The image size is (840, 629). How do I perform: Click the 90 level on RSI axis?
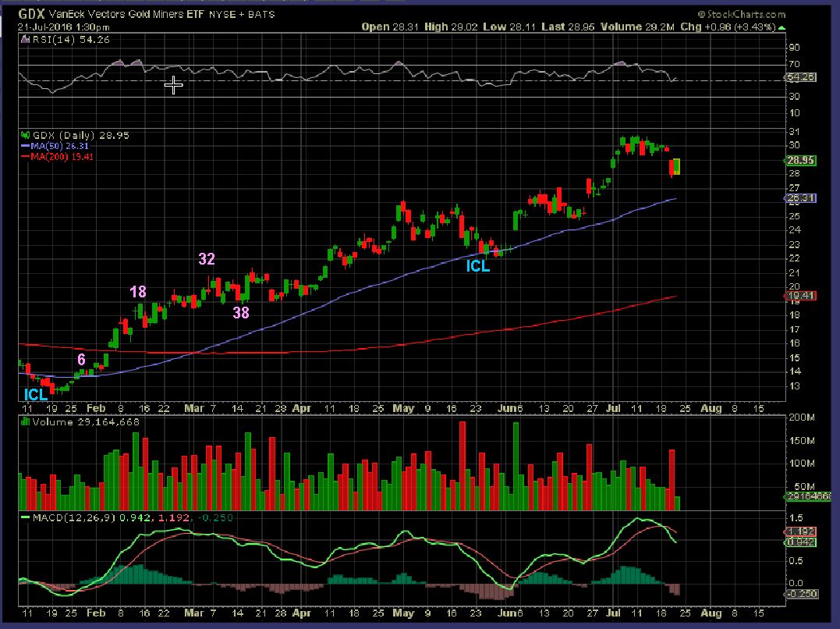(795, 48)
